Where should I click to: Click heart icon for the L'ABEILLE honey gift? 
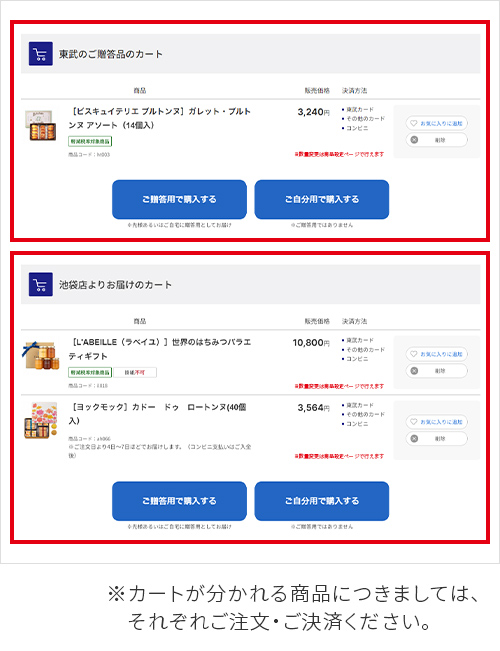click(414, 354)
